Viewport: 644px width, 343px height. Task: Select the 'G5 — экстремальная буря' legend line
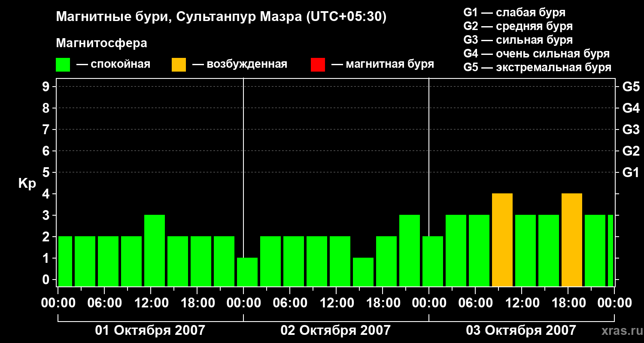(x=538, y=67)
